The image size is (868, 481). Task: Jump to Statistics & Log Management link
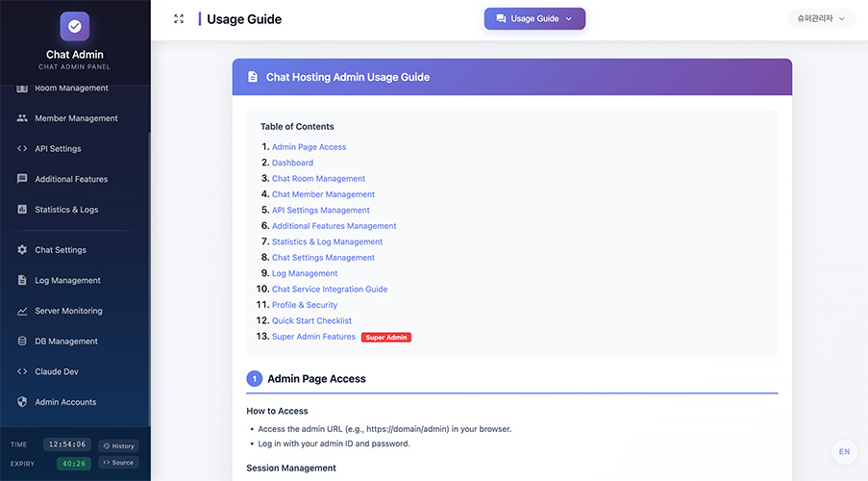327,241
